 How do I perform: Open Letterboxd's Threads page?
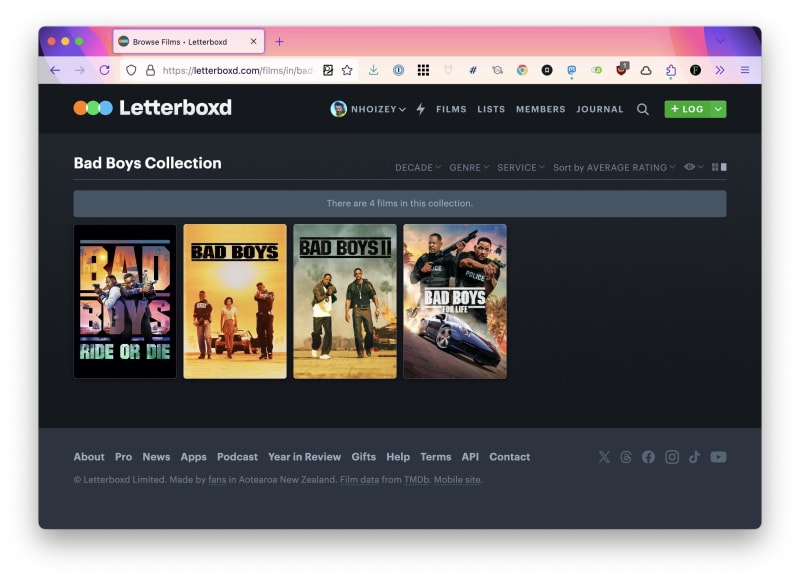pyautogui.click(x=626, y=457)
